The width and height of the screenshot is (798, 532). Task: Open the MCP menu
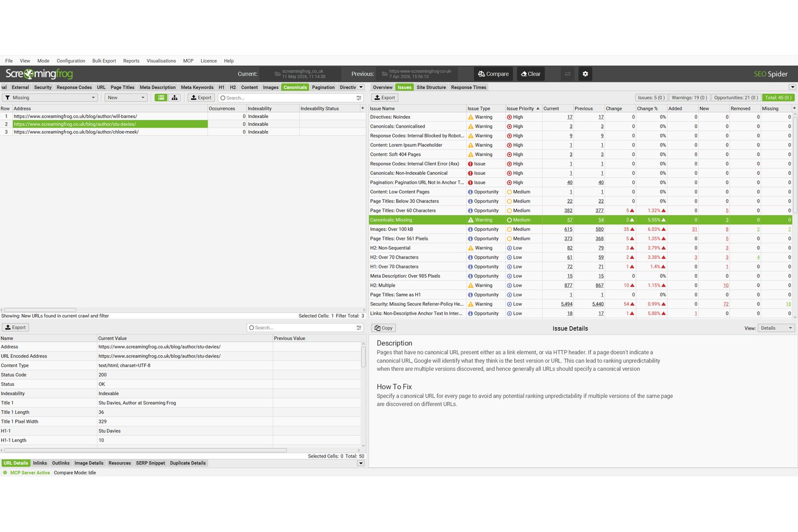pyautogui.click(x=188, y=61)
